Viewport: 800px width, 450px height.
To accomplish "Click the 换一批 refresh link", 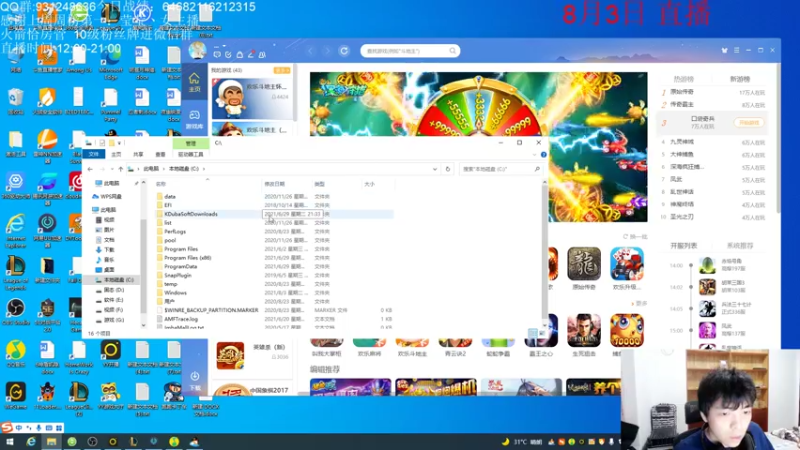I will click(635, 236).
